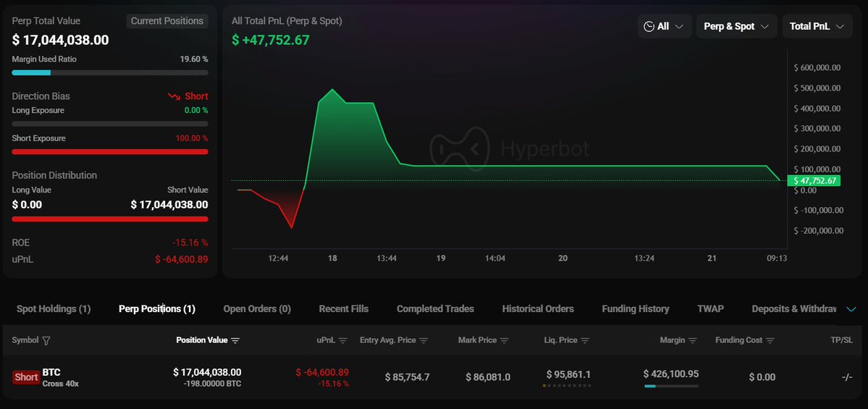Expand the Total PnL dropdown

coord(817,27)
